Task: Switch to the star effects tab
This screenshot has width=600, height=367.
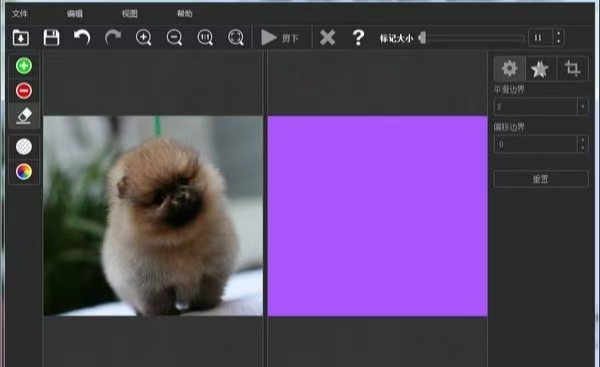Action: point(540,69)
